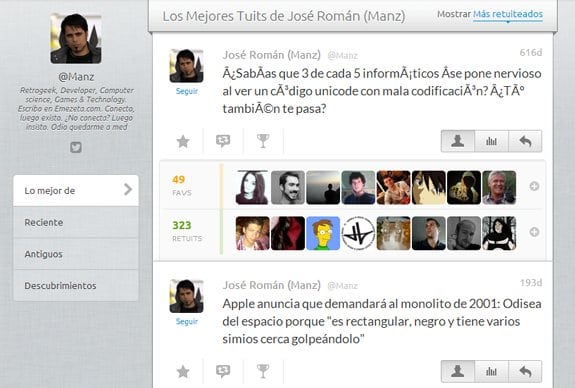
Task: Open the first RETUITS avatar, man in plaid shirt
Action: point(252,233)
